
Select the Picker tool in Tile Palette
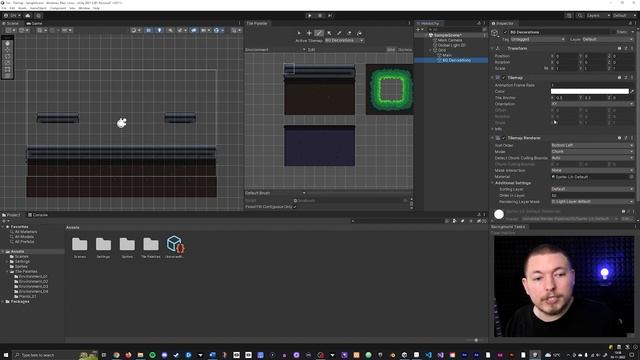(x=339, y=33)
